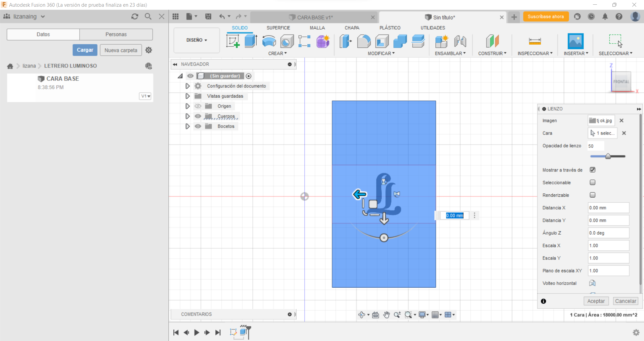Click the canvas opacity slider handle
This screenshot has height=341, width=644.
608,156
